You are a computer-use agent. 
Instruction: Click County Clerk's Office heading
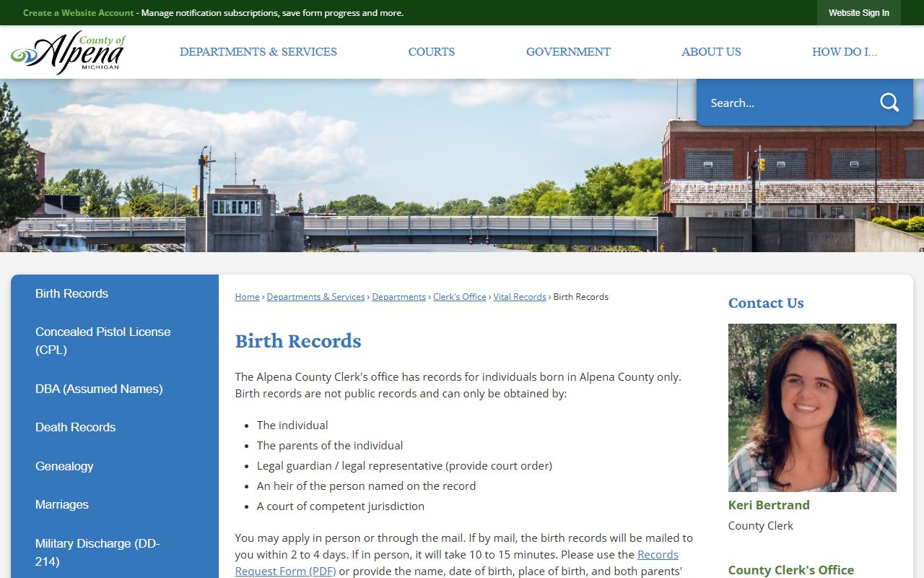[x=791, y=570]
